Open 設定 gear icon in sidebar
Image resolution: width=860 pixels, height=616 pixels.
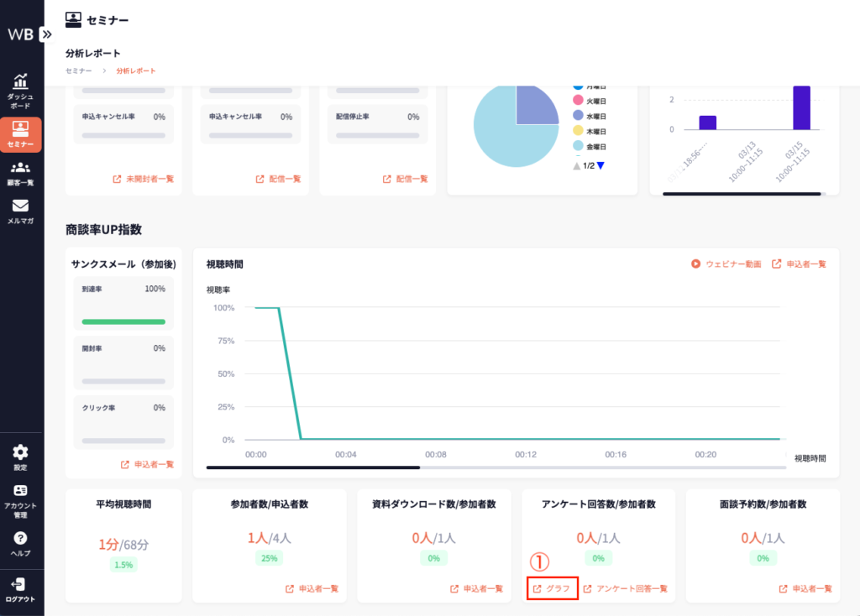21,452
